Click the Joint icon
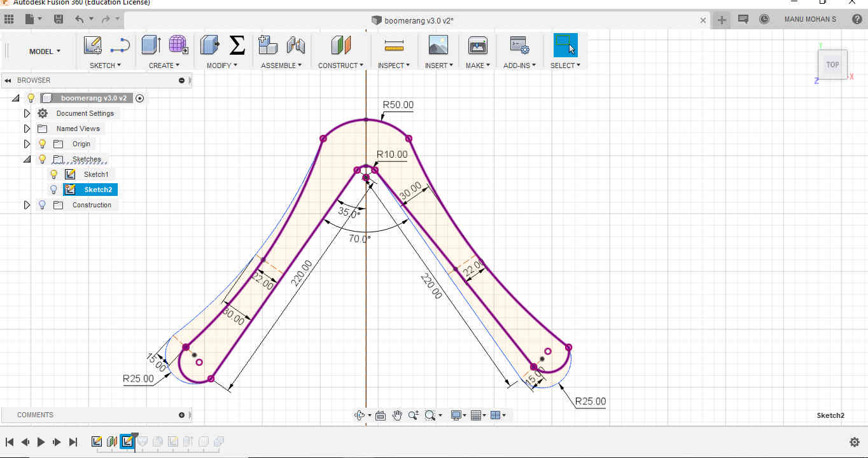Image resolution: width=868 pixels, height=458 pixels. point(295,45)
